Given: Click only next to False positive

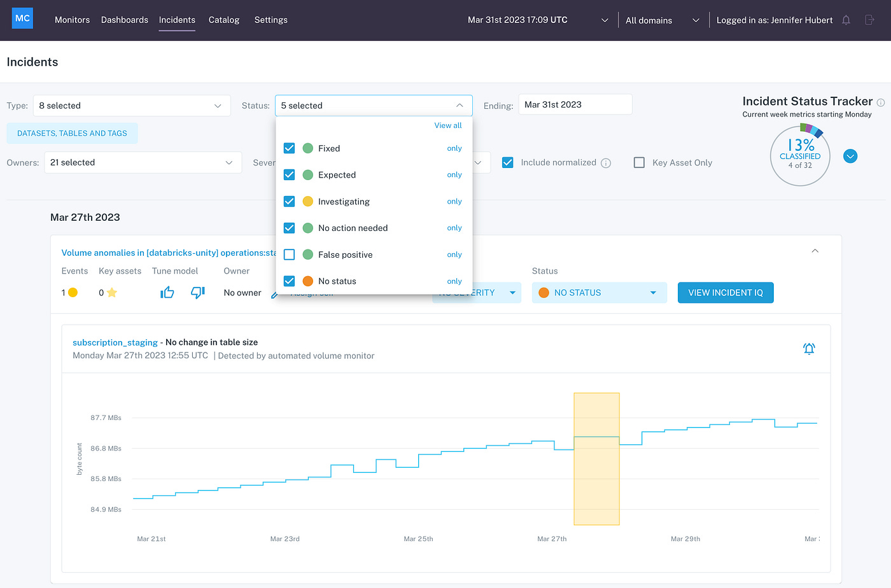Looking at the screenshot, I should pyautogui.click(x=454, y=255).
